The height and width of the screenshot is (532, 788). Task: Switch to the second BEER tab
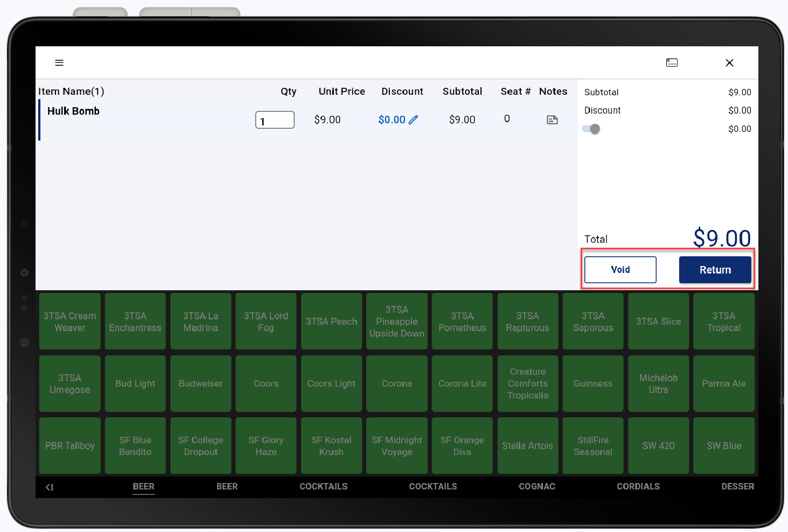coord(227,486)
